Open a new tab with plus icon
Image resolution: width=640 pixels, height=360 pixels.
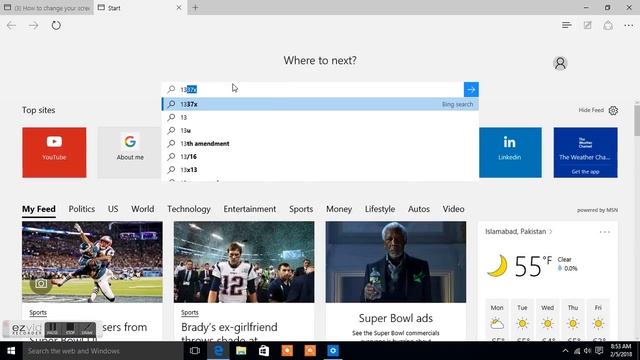click(x=195, y=7)
